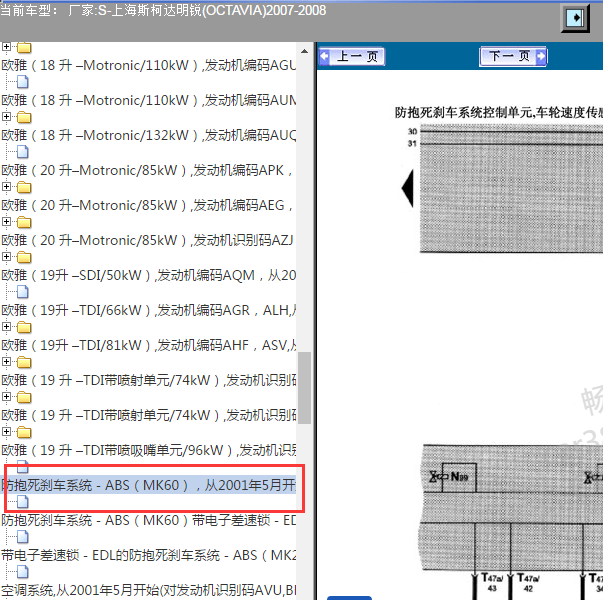The width and height of the screenshot is (603, 600).
Task: Click page icon of ABS(MK60)带电子差速锁 entry
Action: pos(23,502)
